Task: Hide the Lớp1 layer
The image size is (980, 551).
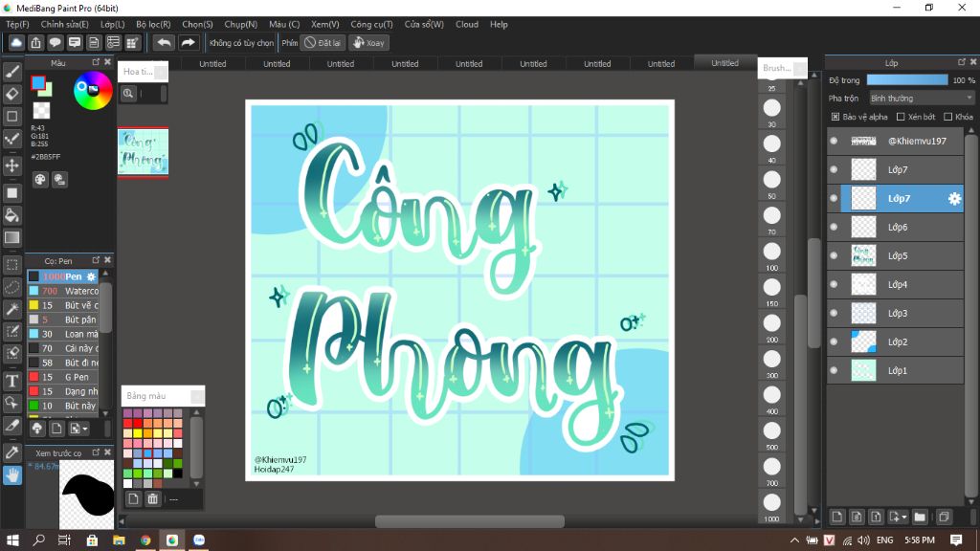Action: 834,370
